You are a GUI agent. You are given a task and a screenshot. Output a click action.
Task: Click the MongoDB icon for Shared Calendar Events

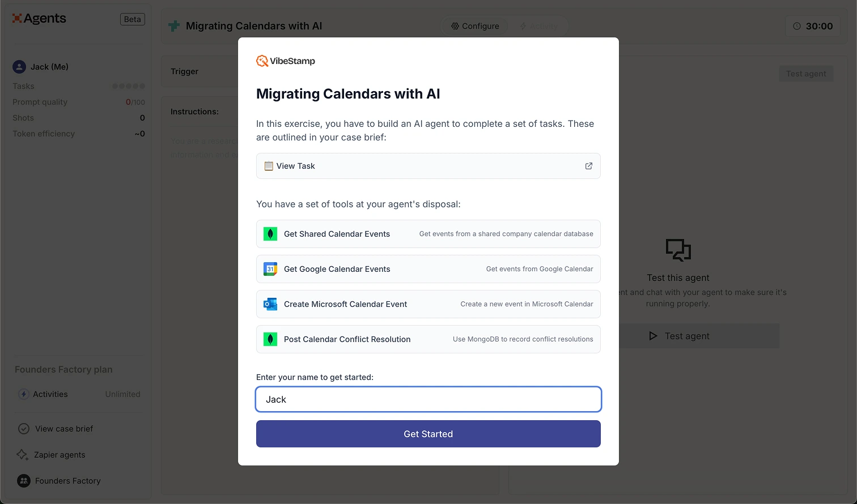point(270,234)
